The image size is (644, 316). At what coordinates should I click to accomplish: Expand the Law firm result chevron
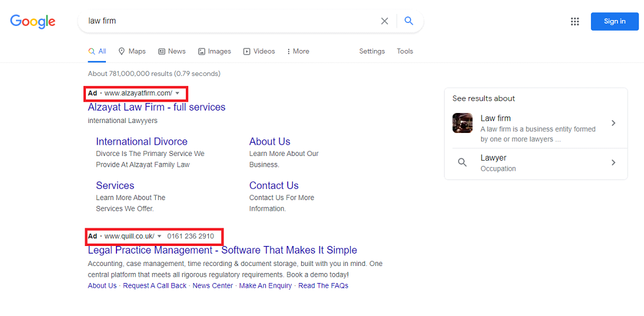click(x=613, y=123)
